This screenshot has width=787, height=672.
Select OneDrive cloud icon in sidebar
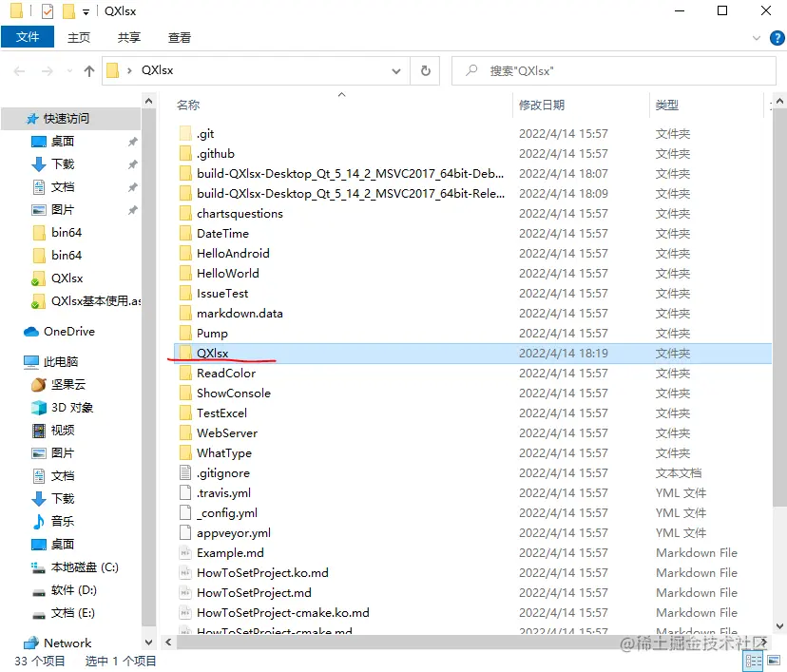coord(31,332)
